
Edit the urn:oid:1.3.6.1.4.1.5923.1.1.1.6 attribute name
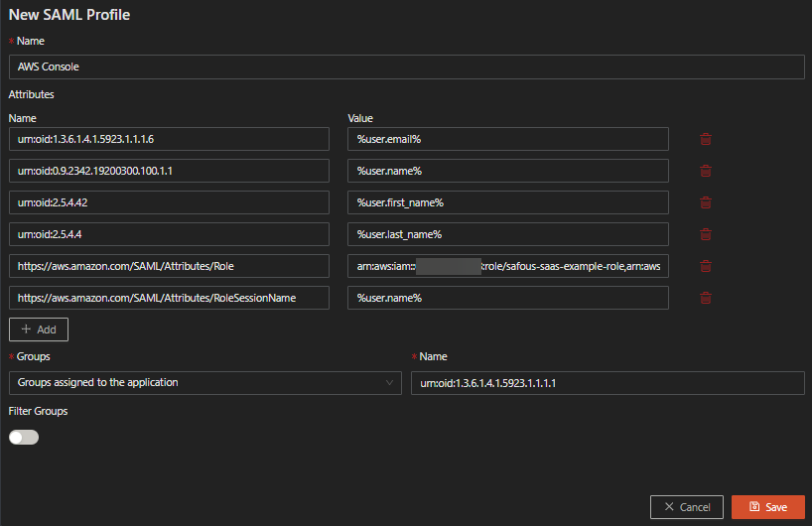[169, 139]
